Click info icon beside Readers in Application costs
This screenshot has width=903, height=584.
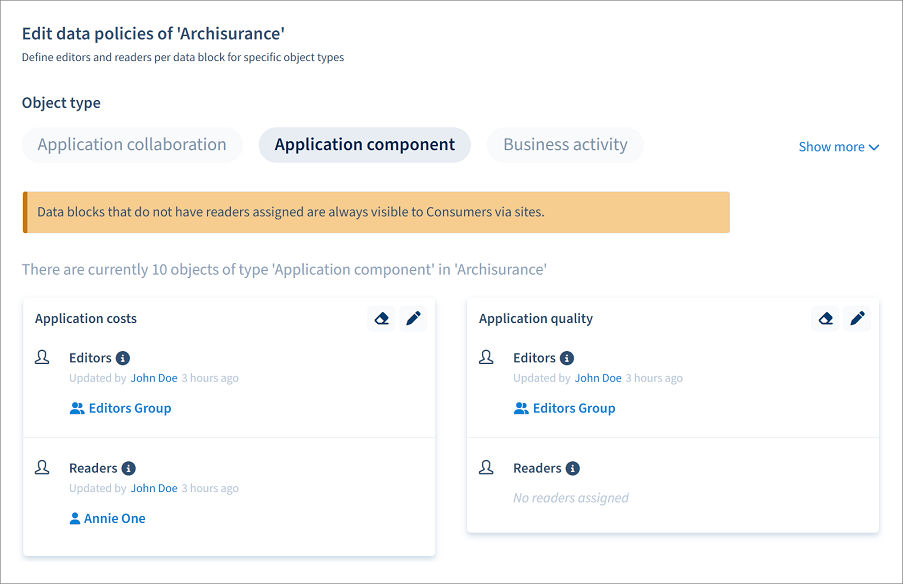pos(128,468)
